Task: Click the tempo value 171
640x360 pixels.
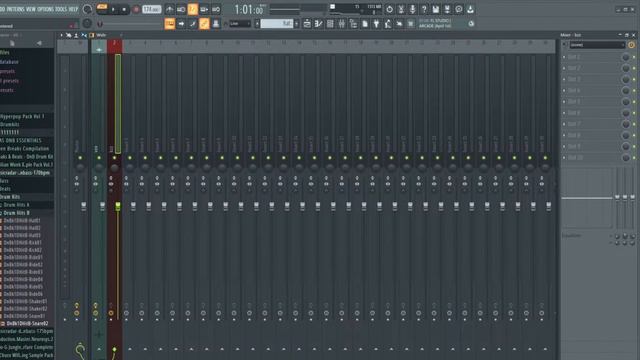Action: click(151, 9)
